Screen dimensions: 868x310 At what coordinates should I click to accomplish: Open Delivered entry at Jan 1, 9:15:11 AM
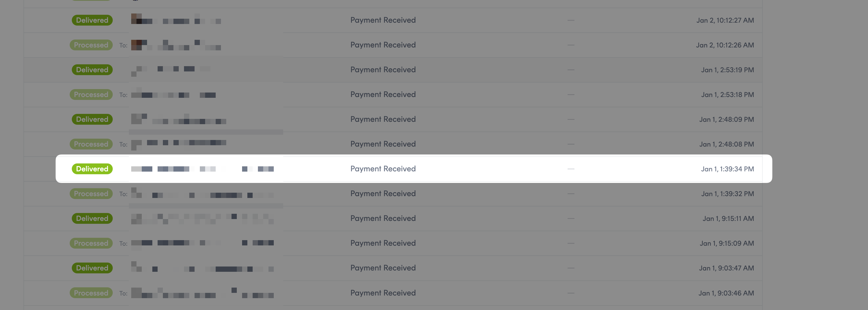[393, 219]
